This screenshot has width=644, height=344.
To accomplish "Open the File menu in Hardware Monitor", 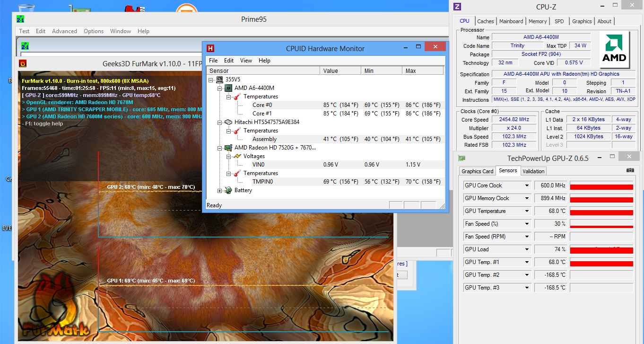I will click(213, 61).
